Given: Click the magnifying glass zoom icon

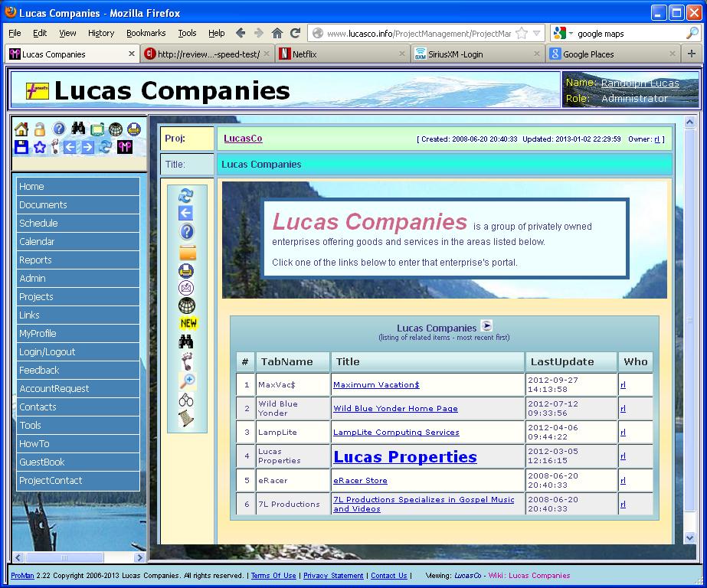Looking at the screenshot, I should click(187, 381).
